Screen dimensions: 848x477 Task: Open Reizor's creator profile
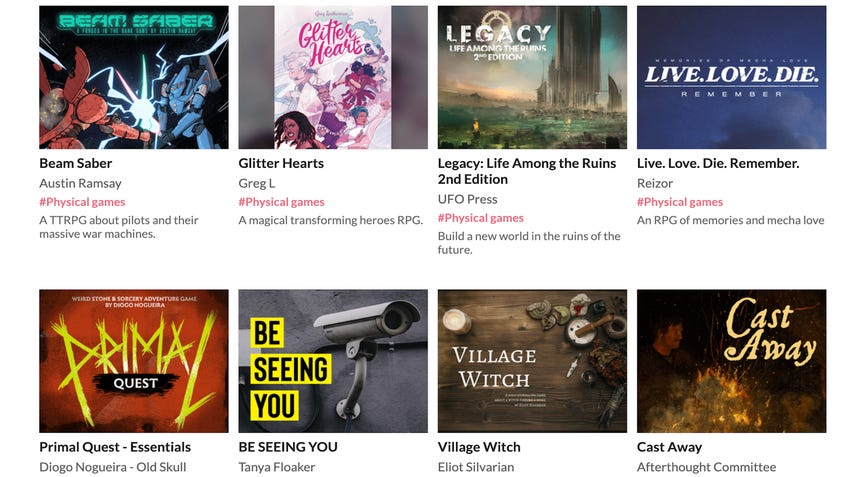click(655, 183)
